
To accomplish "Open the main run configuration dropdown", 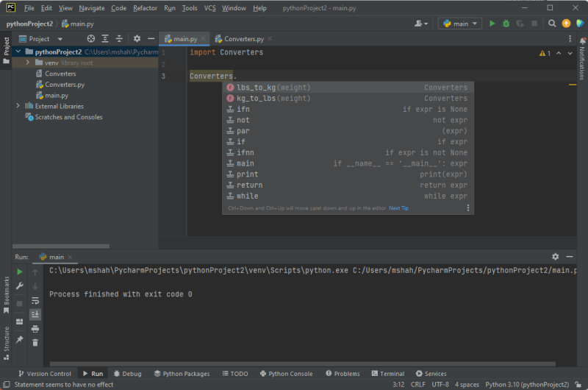I will pos(460,24).
